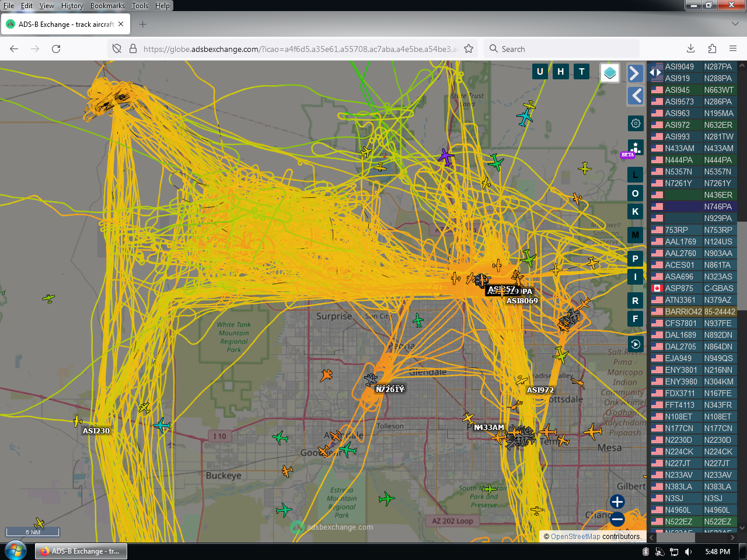747x560 pixels.
Task: Select the BARRIO42 row in aircraft list
Action: [694, 311]
